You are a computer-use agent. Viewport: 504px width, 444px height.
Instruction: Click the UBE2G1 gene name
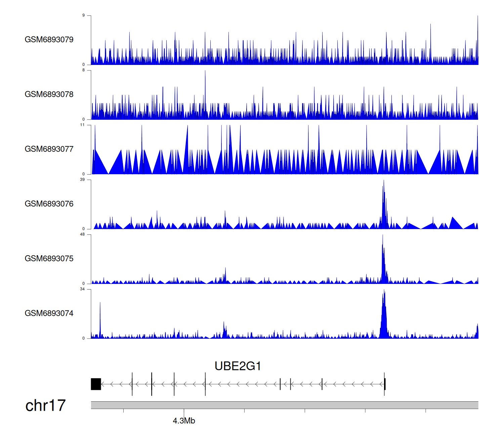(238, 366)
